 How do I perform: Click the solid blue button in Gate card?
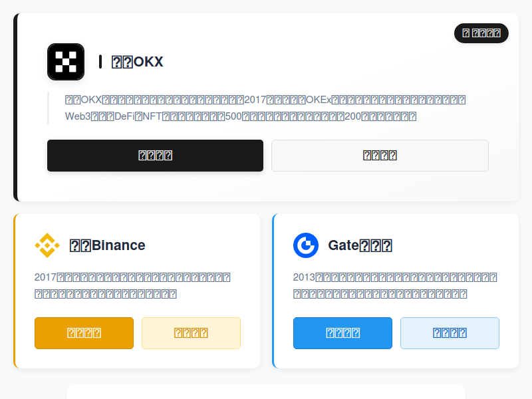click(x=342, y=333)
